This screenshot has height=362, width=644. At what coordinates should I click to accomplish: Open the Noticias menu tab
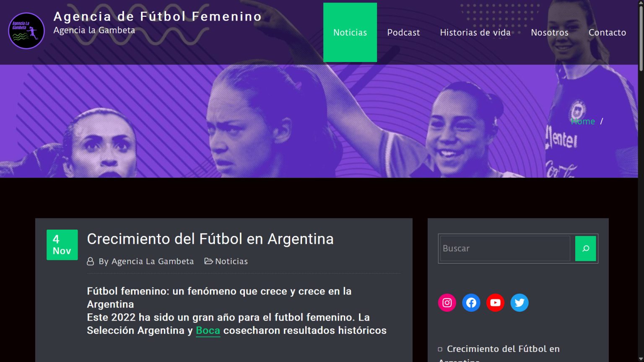[350, 32]
